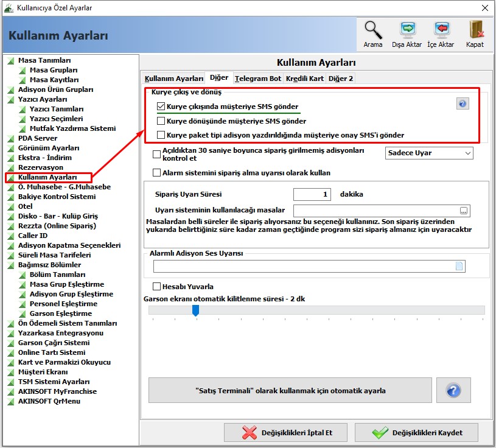Select Rezzta (Online Sipariş) tree item
The width and height of the screenshot is (496, 448).
click(x=57, y=226)
